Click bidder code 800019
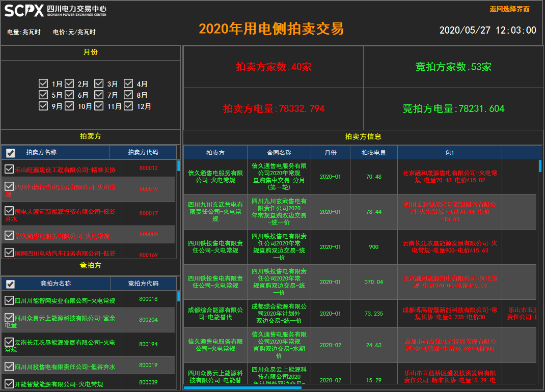The width and height of the screenshot is (545, 392). 148,365
